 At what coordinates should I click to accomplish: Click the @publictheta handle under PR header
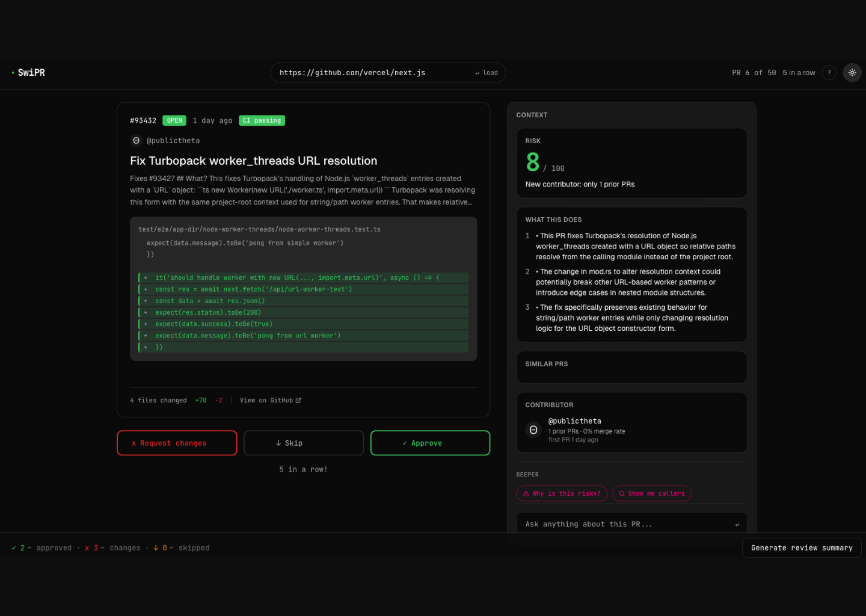pyautogui.click(x=173, y=141)
